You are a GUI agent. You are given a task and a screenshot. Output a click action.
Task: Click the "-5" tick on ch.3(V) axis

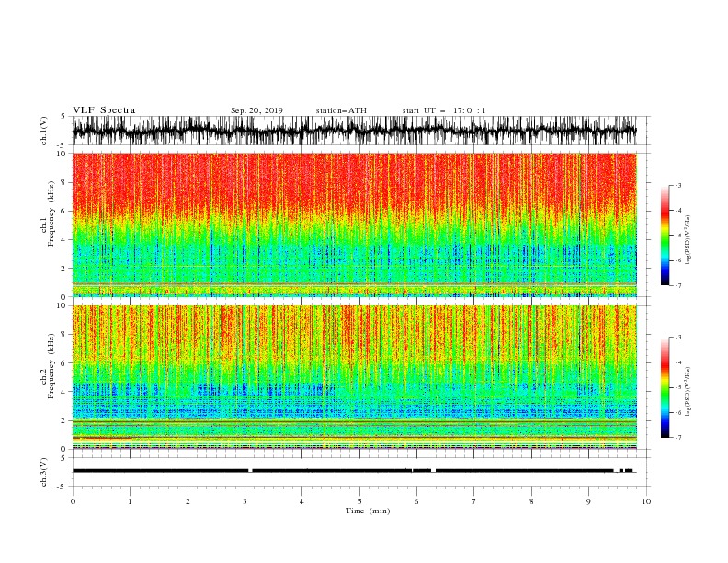tap(63, 487)
